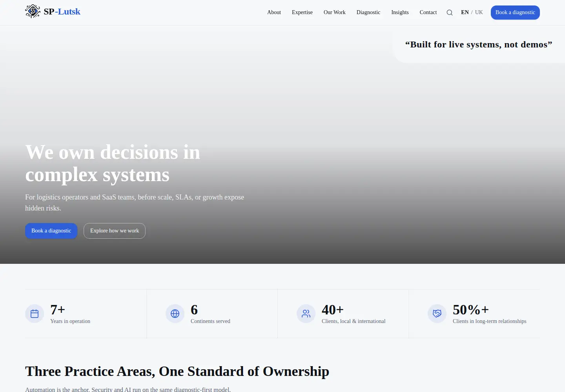This screenshot has width=565, height=392.
Task: Click the globe icon beside Continents served
Action: 175,314
